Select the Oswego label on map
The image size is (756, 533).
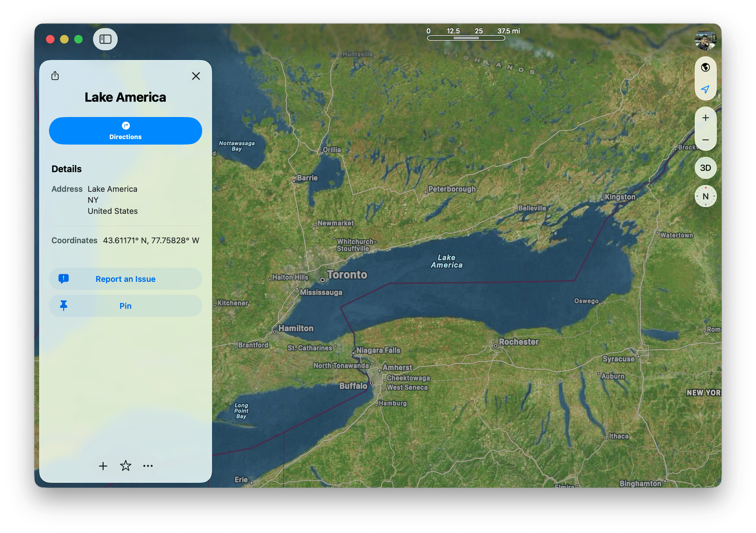point(586,301)
